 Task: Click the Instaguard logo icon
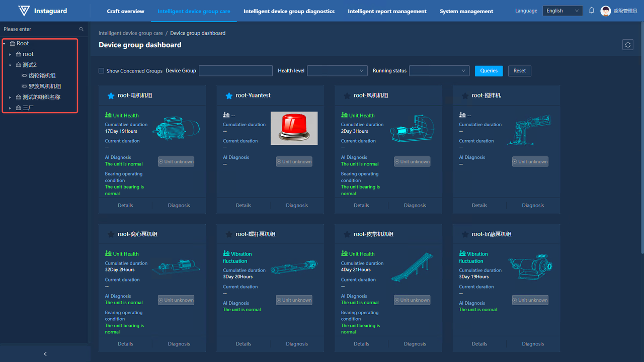point(24,11)
